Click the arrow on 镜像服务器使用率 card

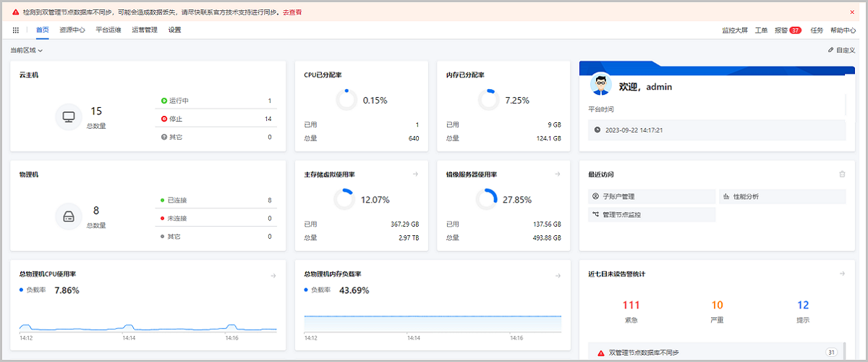tap(558, 174)
